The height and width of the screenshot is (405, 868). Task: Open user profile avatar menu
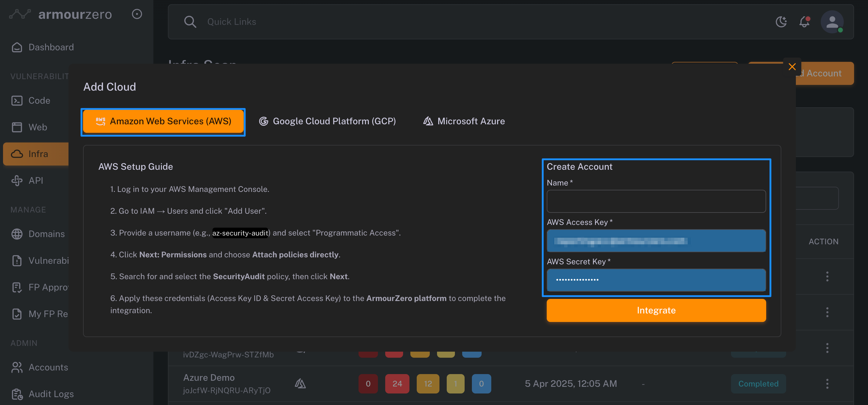pos(832,22)
